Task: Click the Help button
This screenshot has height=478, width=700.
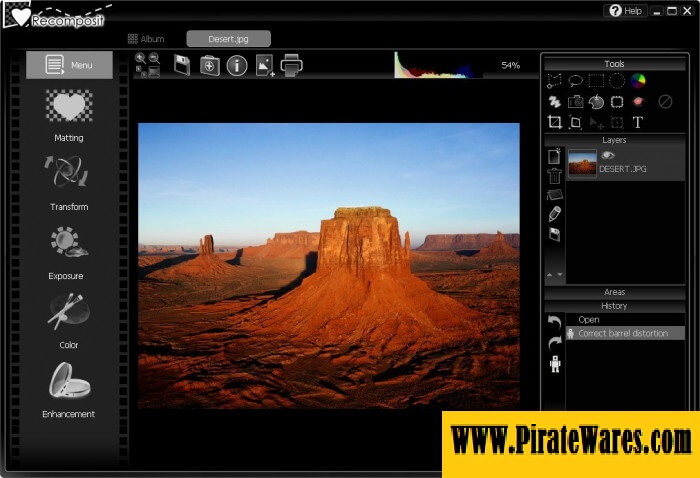Action: (x=626, y=11)
